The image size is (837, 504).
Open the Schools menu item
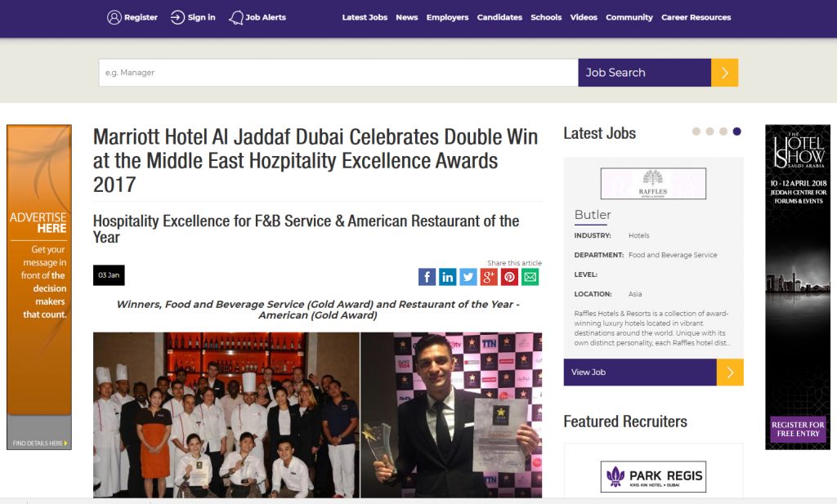[546, 18]
